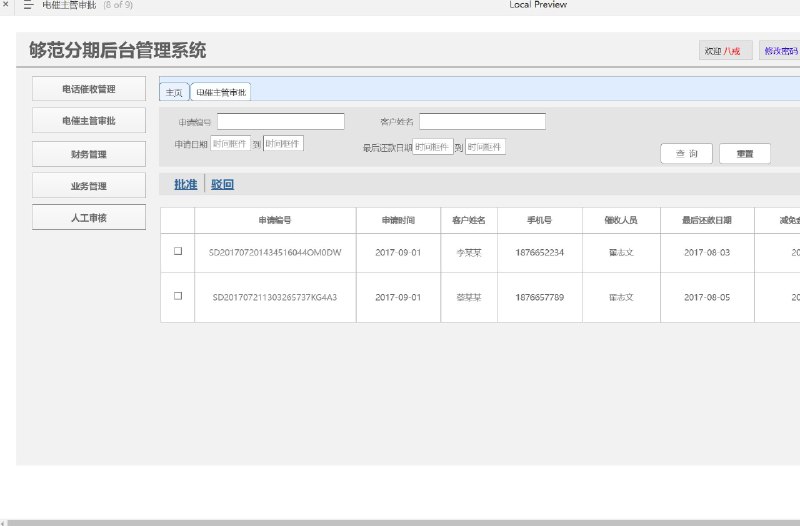800x526 pixels.
Task: Open the hamburger page list icon
Action: pyautogui.click(x=28, y=5)
